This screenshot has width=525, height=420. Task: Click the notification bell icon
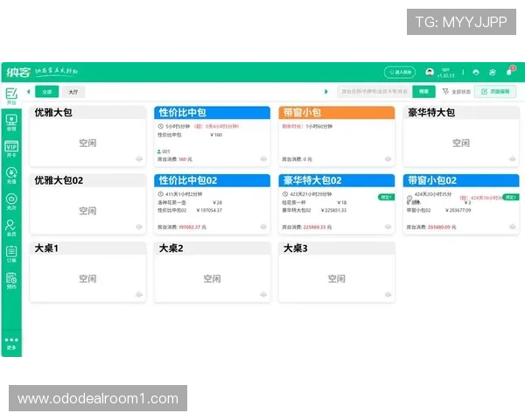[x=510, y=72]
